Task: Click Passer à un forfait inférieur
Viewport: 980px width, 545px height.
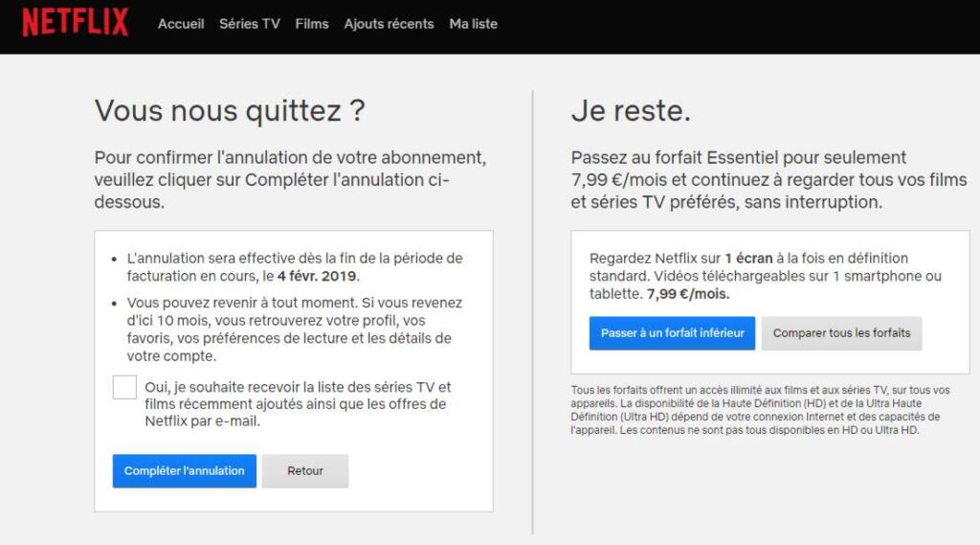Action: tap(672, 333)
